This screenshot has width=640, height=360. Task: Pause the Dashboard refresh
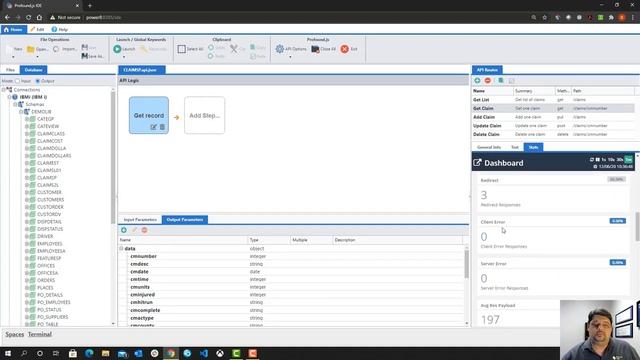[598, 160]
